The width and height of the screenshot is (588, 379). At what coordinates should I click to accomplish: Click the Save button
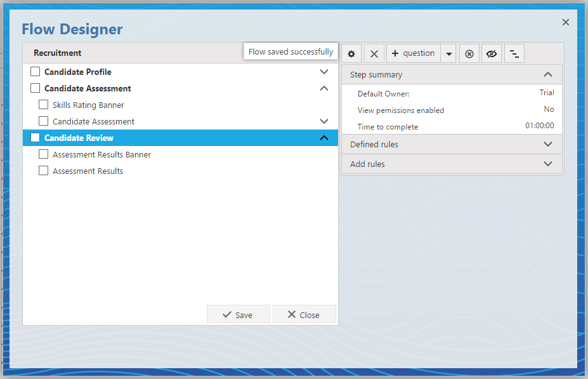[x=238, y=314]
